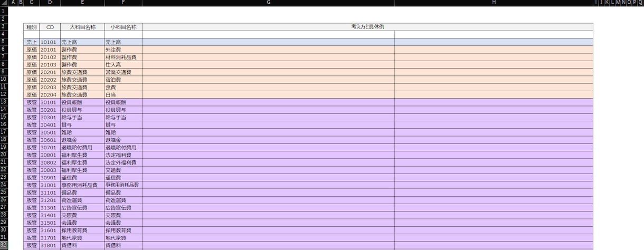Select code cell 30801
644x250 pixels.
coord(50,155)
